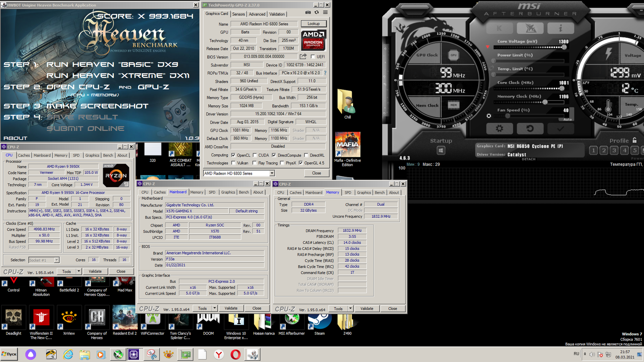Image resolution: width=644 pixels, height=362 pixels.
Task: Take a GPU-Z screenshot with camera icon
Action: (308, 12)
